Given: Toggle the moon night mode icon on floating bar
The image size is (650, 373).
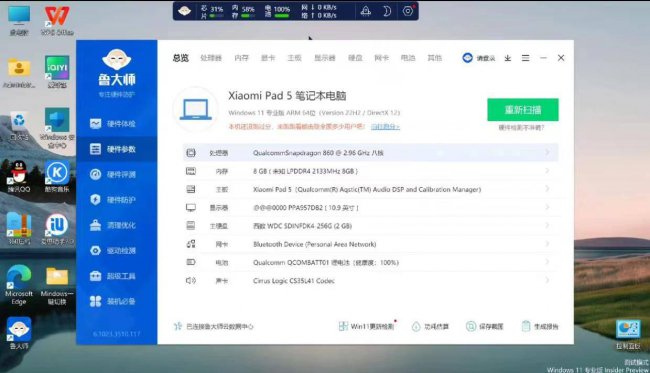Looking at the screenshot, I should (x=386, y=11).
